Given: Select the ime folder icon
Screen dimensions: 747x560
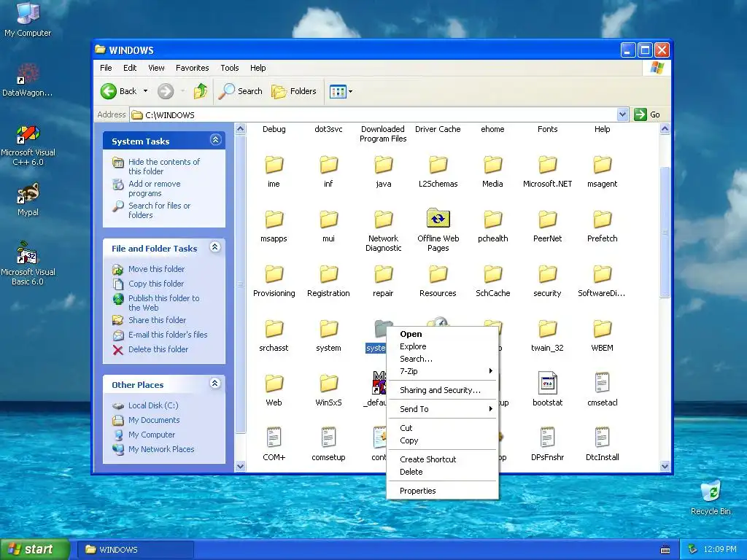Looking at the screenshot, I should point(274,165).
